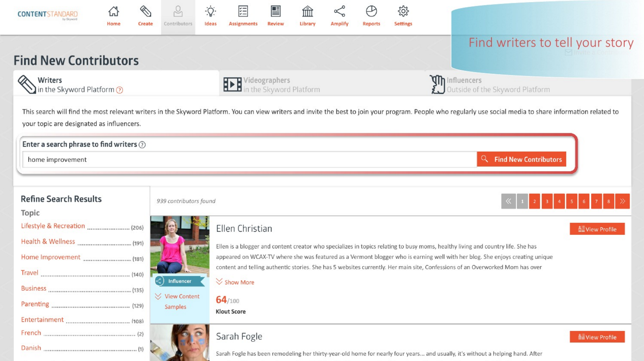
Task: Expand View Content Samples for Ellen Christian
Action: tap(178, 301)
